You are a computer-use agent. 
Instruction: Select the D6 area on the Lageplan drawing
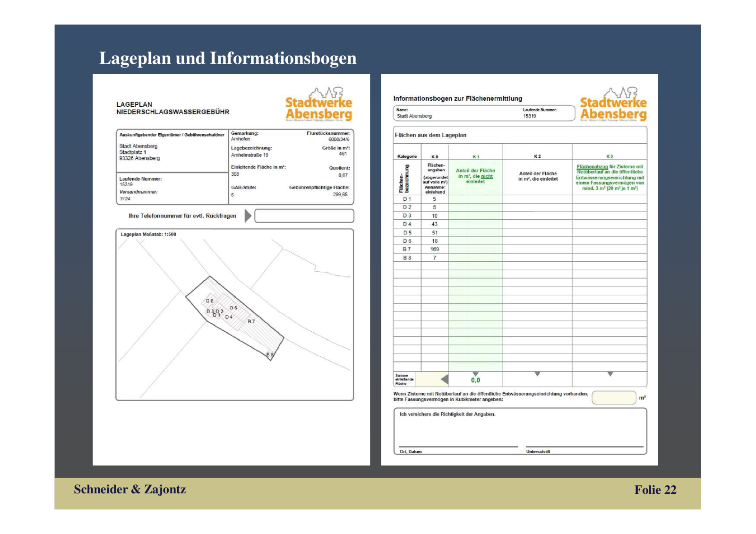point(209,300)
